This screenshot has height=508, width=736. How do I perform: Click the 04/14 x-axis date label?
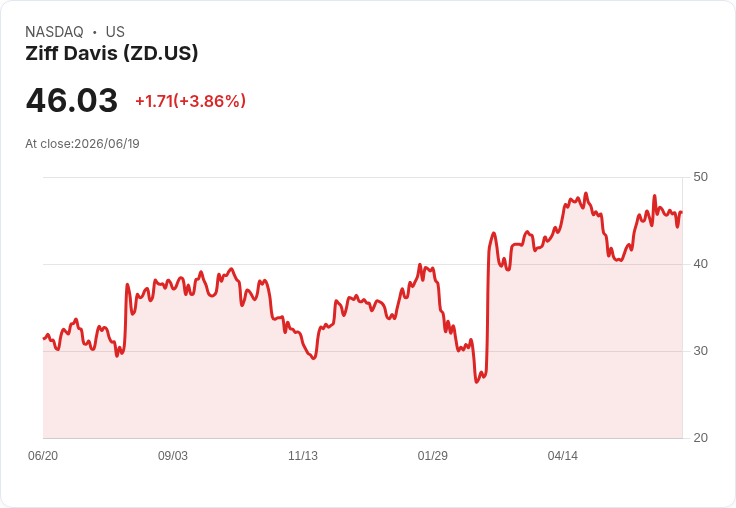563,456
